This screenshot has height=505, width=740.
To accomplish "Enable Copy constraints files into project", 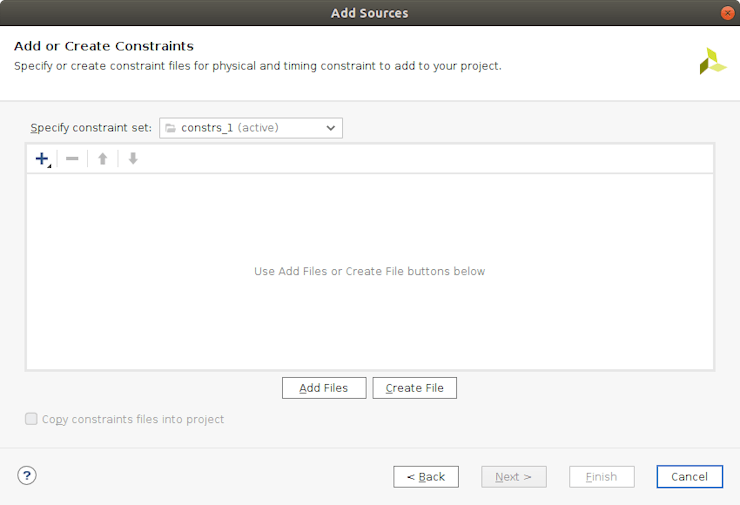I will [31, 420].
